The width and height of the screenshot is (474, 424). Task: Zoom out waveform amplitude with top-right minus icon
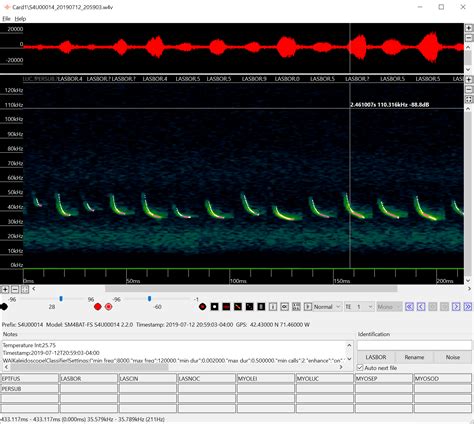469,38
